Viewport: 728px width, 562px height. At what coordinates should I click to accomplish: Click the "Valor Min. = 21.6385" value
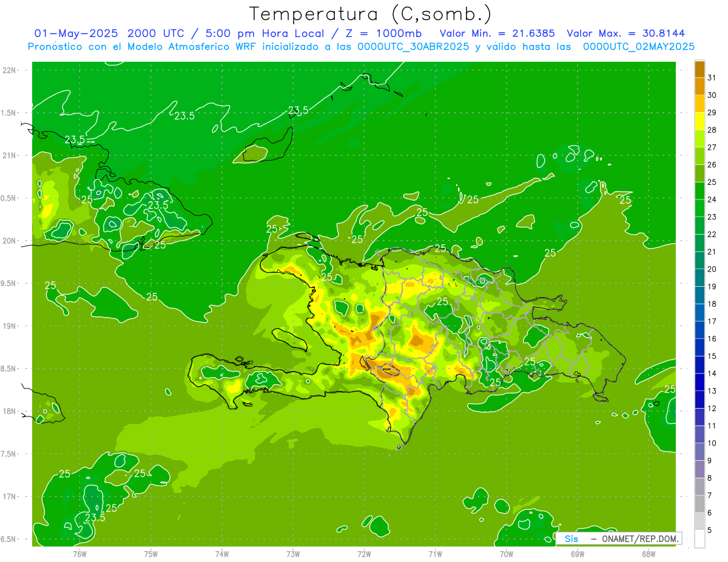click(497, 33)
